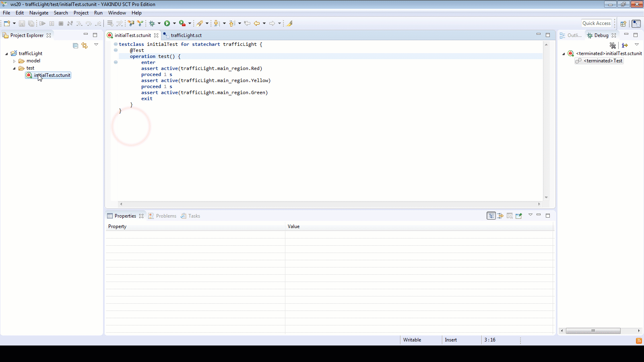Click the Debug bug toolbar icon
The width and height of the screenshot is (644, 362).
point(152,23)
